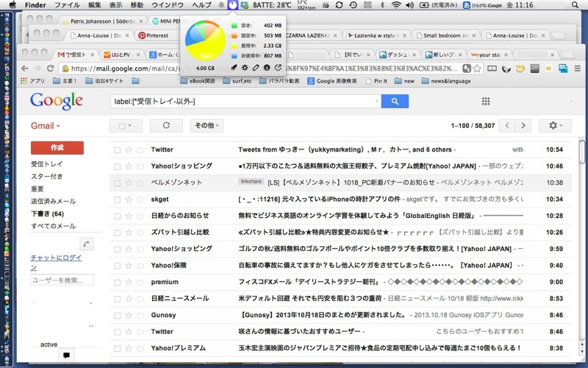This screenshot has height=368, width=588.
Task: Switch to Small bedroom tab in back window
Action: coord(446,35)
